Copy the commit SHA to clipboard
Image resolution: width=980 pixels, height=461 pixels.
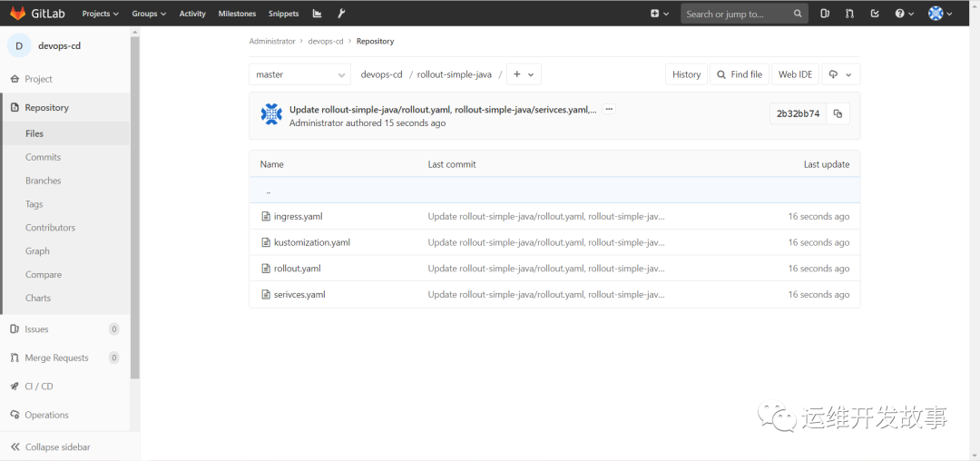coord(838,113)
